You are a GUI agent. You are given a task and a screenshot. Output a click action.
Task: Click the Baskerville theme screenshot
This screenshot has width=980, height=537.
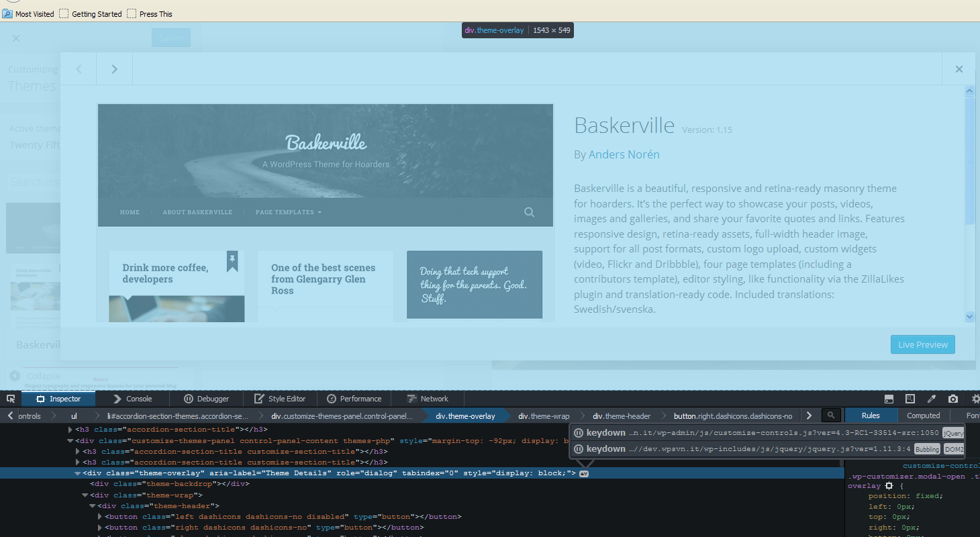[x=326, y=213]
